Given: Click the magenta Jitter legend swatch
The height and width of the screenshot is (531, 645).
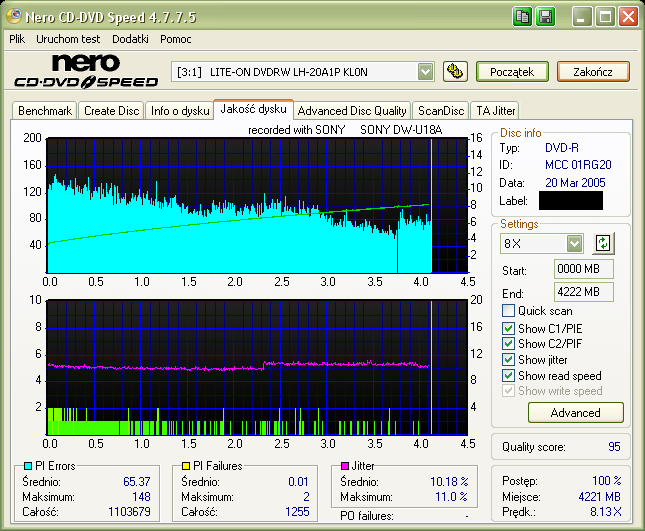Looking at the screenshot, I should 345,466.
